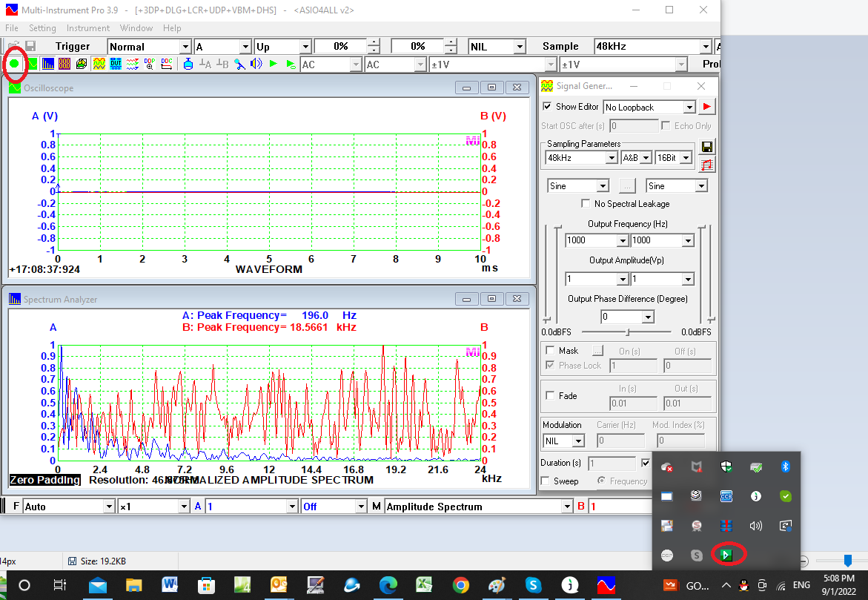Click the red music note icon in Signal Generator

pyautogui.click(x=706, y=165)
